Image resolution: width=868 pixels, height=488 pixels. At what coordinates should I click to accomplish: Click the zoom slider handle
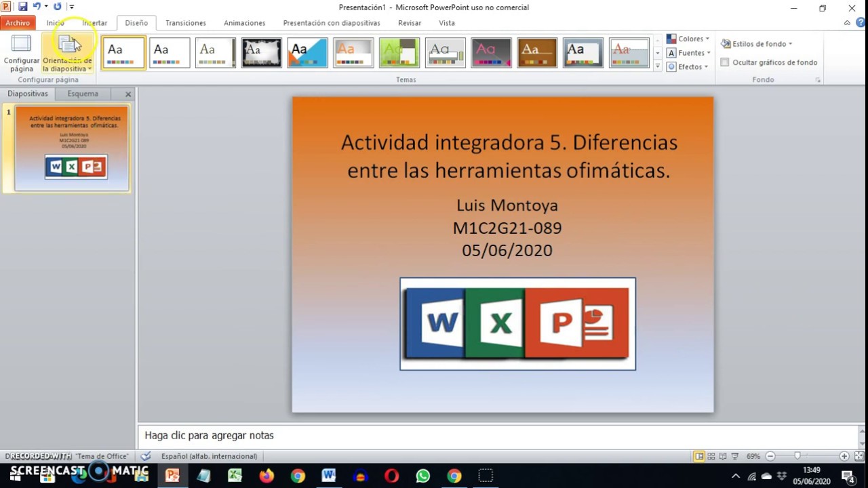click(797, 456)
